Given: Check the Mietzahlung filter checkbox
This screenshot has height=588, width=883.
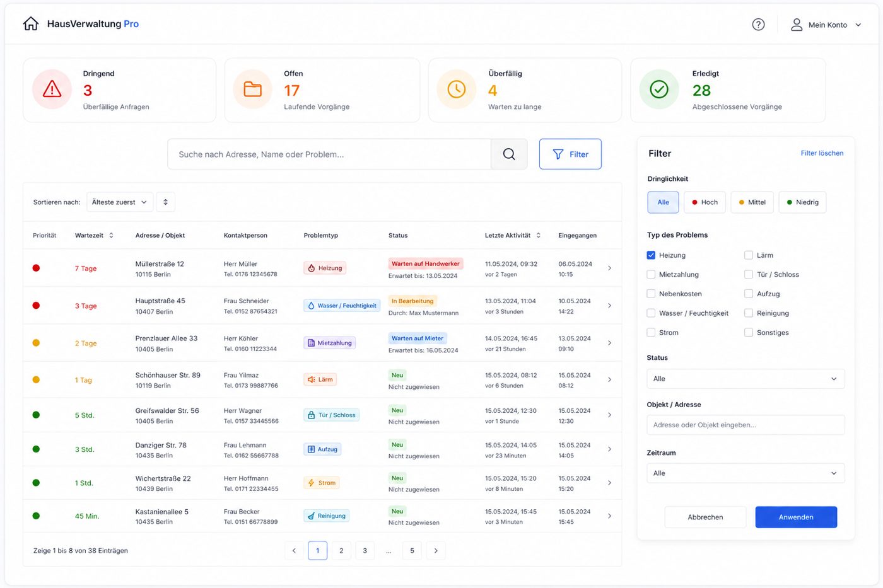Looking at the screenshot, I should point(651,275).
